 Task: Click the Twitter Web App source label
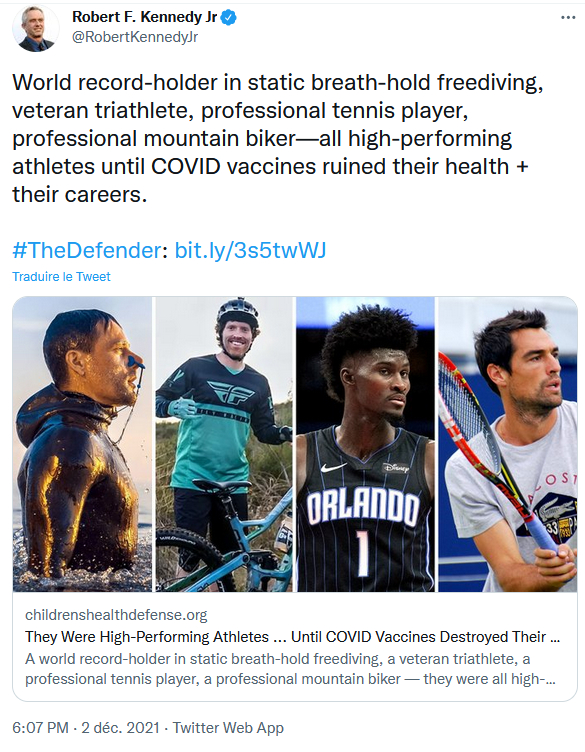coord(228,728)
